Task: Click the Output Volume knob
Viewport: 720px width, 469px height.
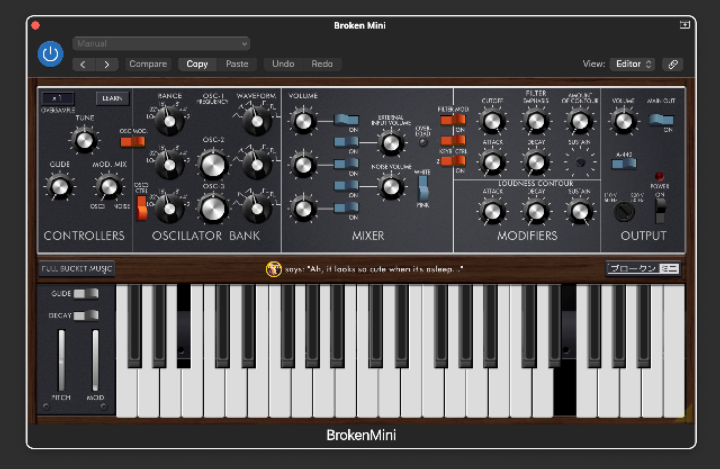Action: pos(623,121)
